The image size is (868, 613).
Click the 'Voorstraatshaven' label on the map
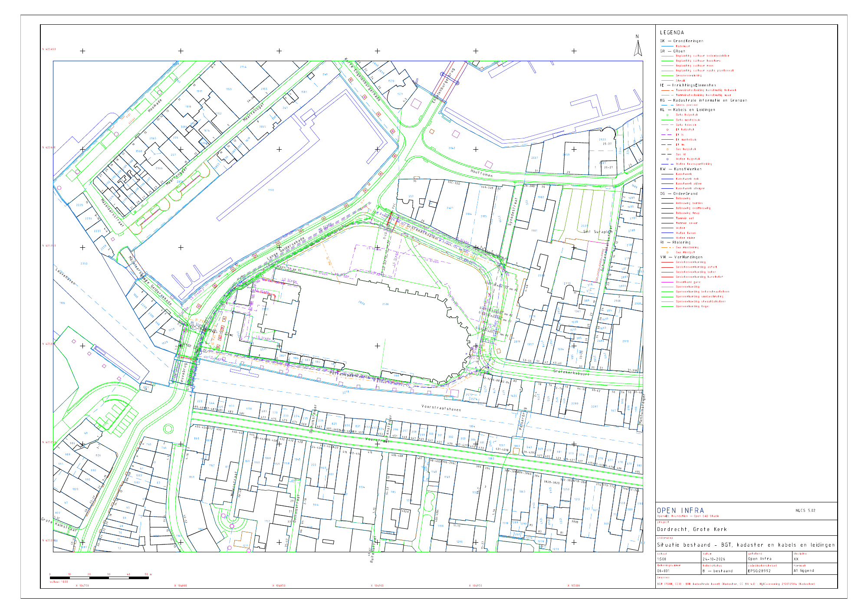point(441,408)
